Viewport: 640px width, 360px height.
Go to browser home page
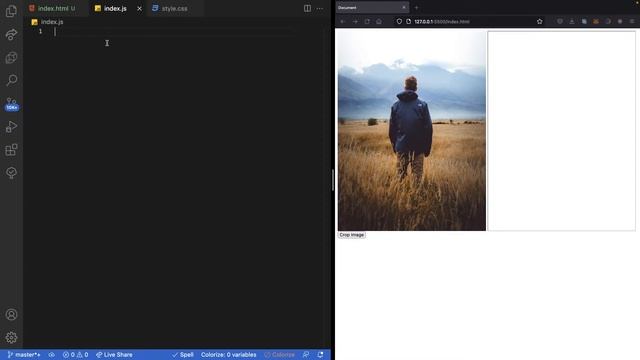[379, 21]
